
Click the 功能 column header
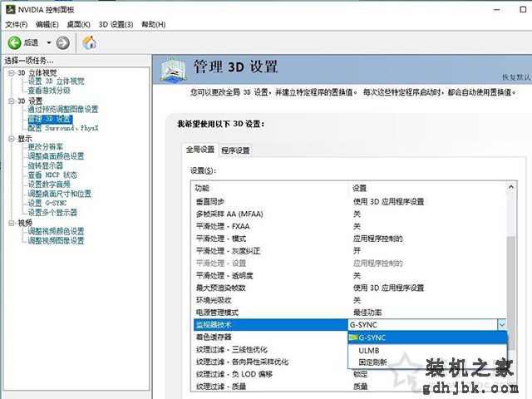(x=270, y=188)
